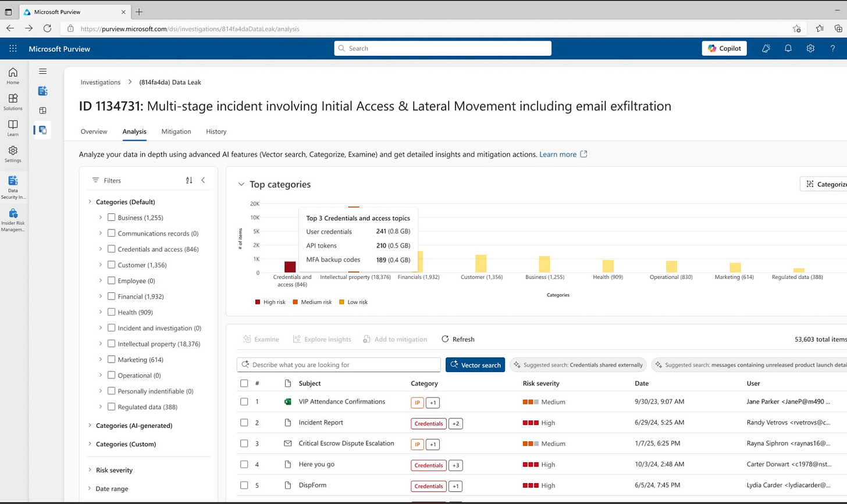847x504 pixels.
Task: Click the Vector search button
Action: click(x=475, y=365)
